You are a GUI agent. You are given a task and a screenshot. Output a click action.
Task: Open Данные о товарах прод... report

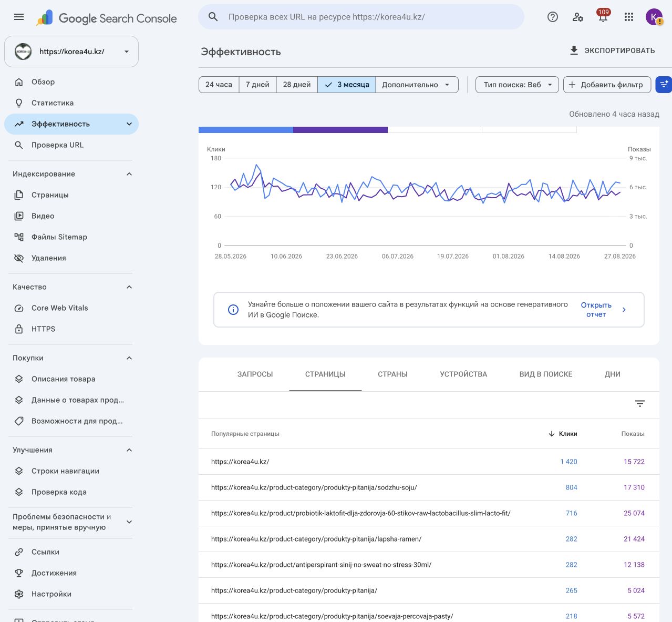[x=71, y=400]
